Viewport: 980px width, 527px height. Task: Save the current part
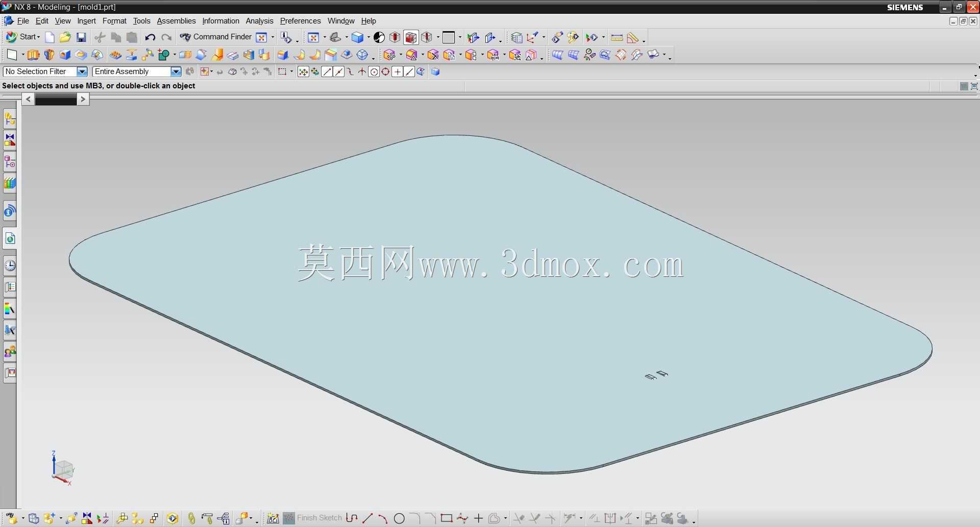81,37
